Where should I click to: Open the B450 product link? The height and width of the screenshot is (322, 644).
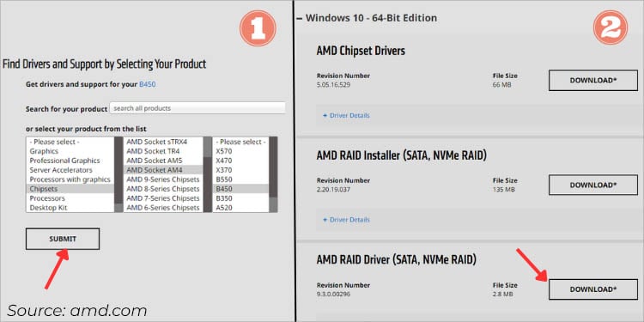point(148,84)
